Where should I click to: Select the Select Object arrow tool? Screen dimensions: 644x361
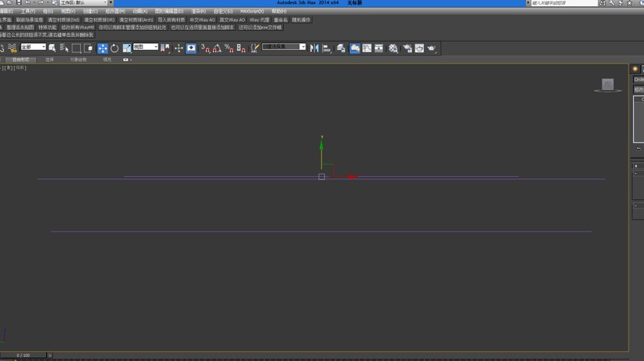coord(52,48)
